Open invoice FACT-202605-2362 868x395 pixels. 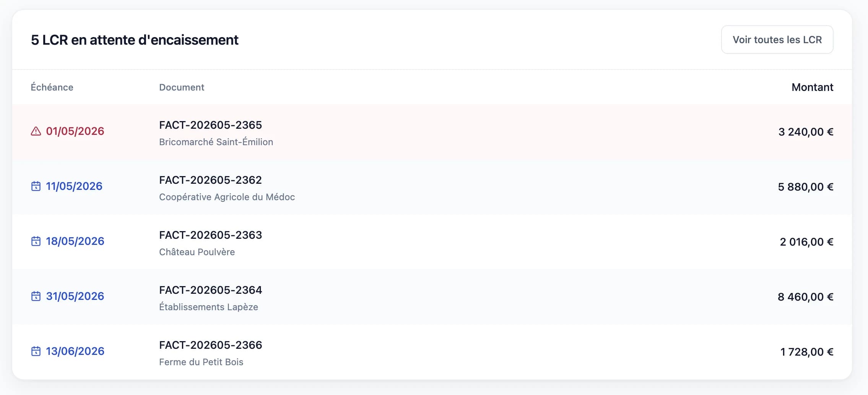coord(210,180)
